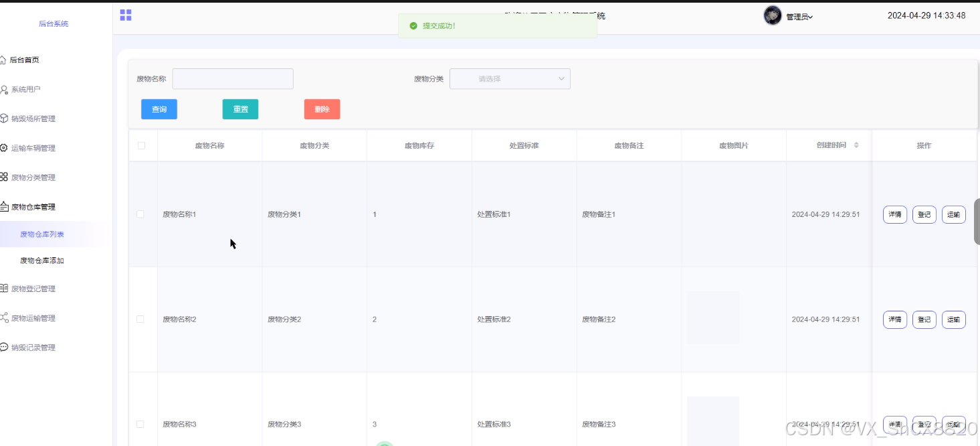Click the 处置标准 column header
Viewport: 980px width, 446px height.
[x=524, y=145]
